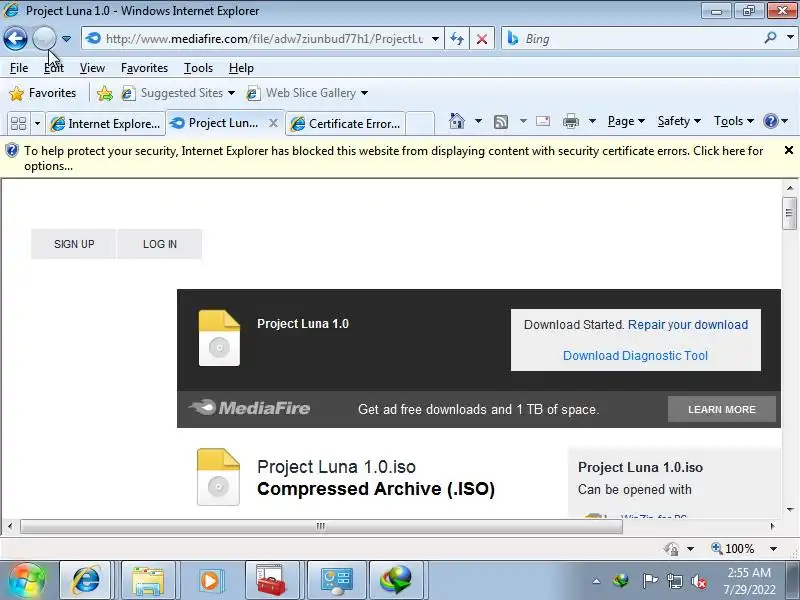Click the Read Mail icon

(543, 121)
